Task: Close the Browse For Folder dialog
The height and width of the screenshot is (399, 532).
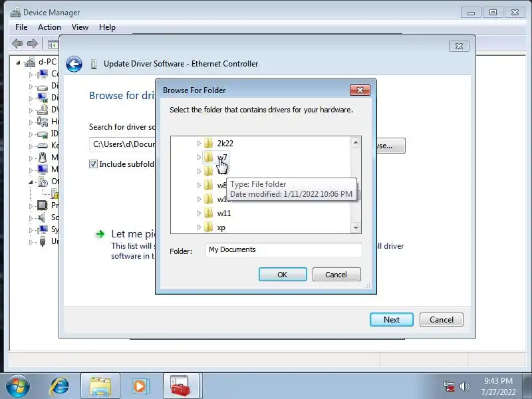Action: click(360, 90)
